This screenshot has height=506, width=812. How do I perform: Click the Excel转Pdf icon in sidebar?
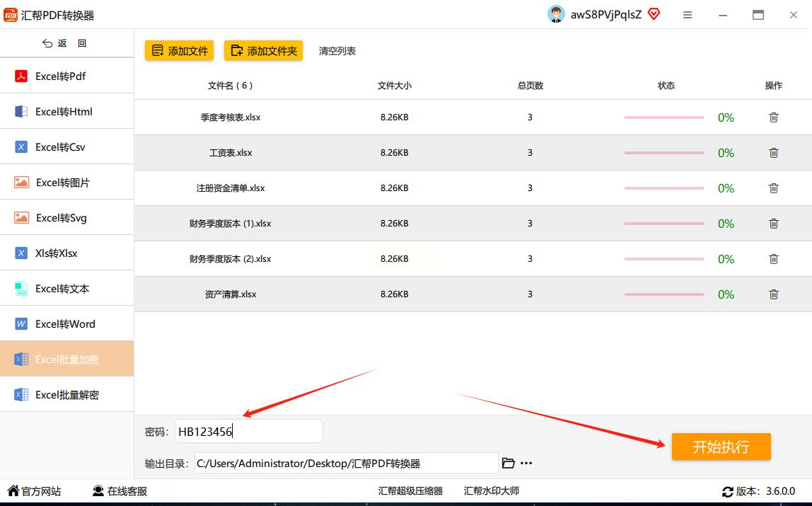tap(21, 76)
